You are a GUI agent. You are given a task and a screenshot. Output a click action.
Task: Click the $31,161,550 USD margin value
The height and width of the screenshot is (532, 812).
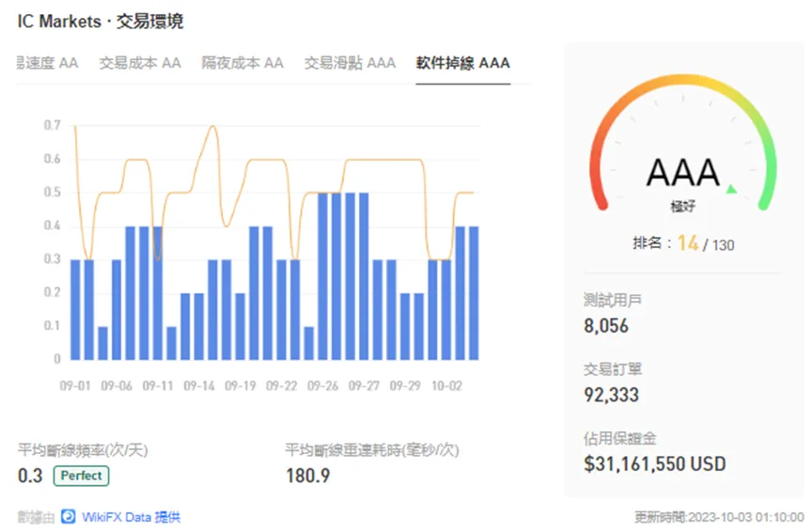(x=654, y=463)
